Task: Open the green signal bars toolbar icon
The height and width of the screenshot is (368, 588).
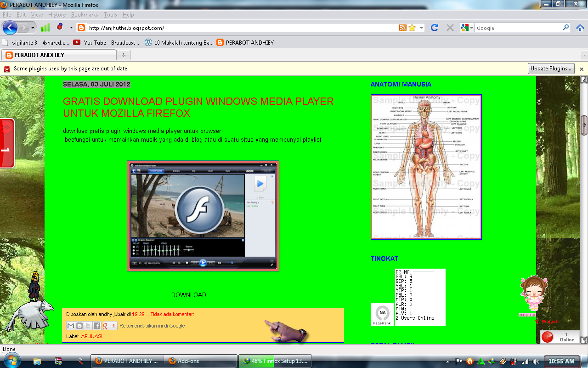Action: (x=45, y=28)
